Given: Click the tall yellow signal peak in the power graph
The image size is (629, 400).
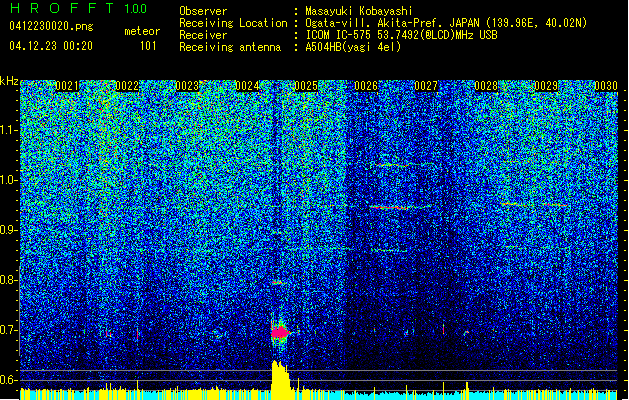Looking at the screenshot, I should coord(280,380).
